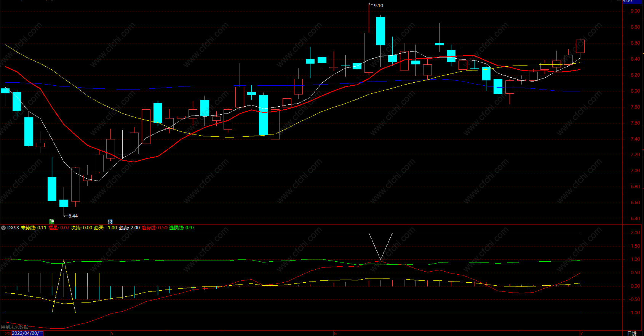
Task: Click the 9.00 price axis label
Action: [635, 11]
